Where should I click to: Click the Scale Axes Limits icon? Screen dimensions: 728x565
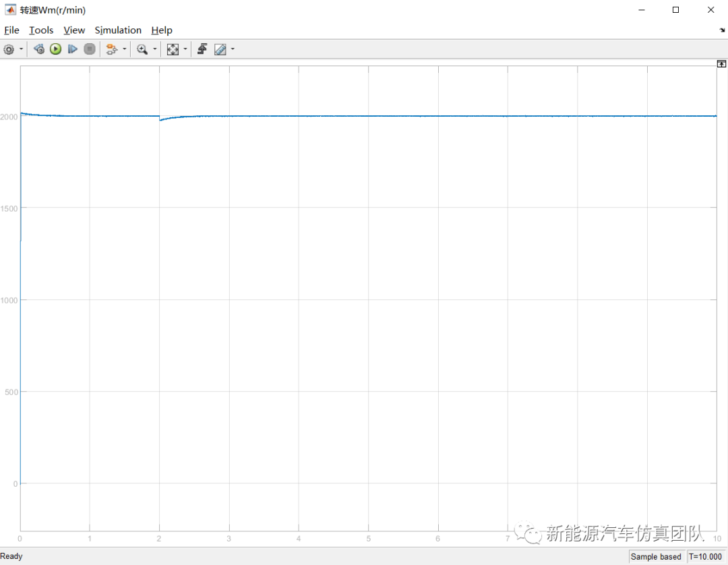pos(173,49)
